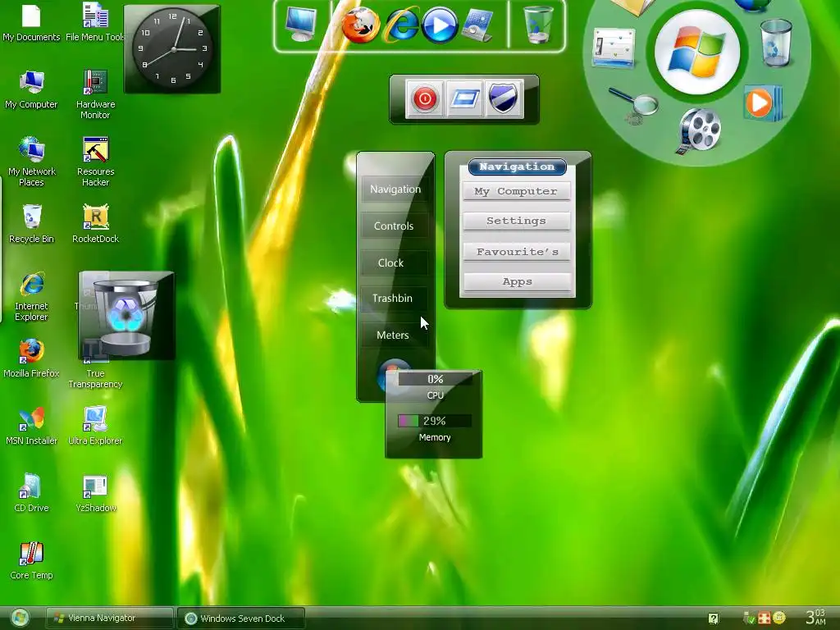Open the Recycle Bin desktop icon
Viewport: 840px width, 630px height.
click(31, 224)
